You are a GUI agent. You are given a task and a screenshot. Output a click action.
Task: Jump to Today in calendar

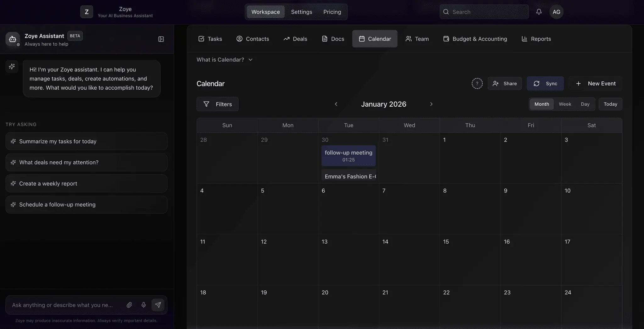pyautogui.click(x=610, y=104)
